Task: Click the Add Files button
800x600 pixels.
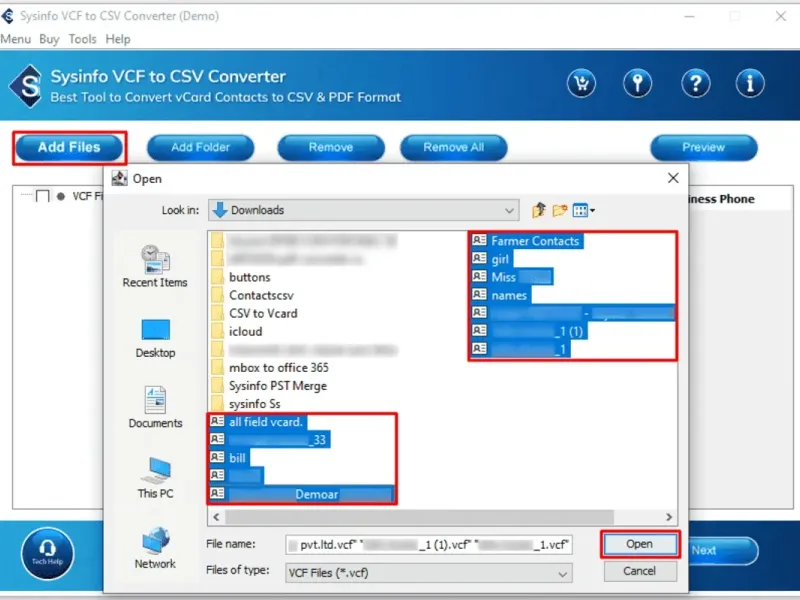Action: tap(69, 147)
